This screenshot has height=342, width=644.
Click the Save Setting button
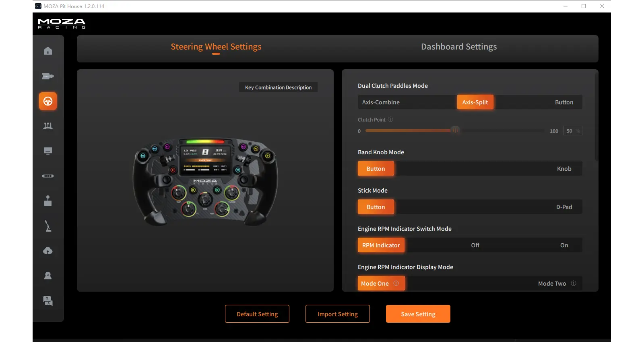tap(418, 314)
